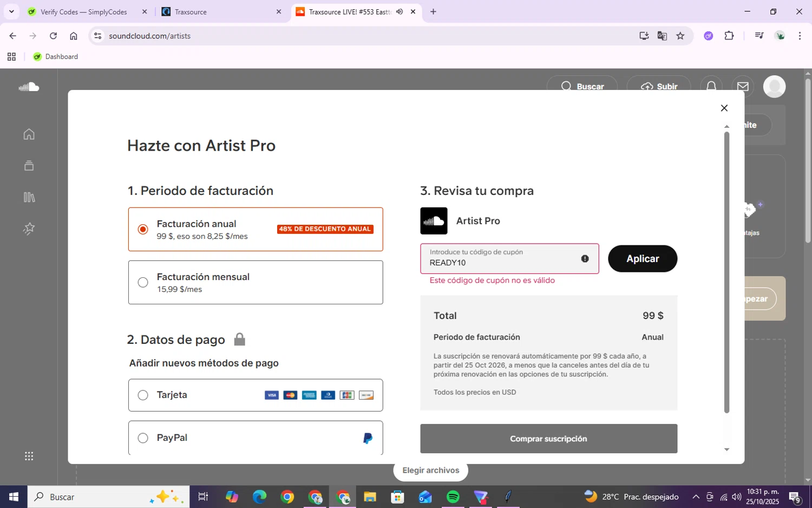This screenshot has width=812, height=508.
Task: Click the dialog scrollbar down arrow
Action: [726, 450]
